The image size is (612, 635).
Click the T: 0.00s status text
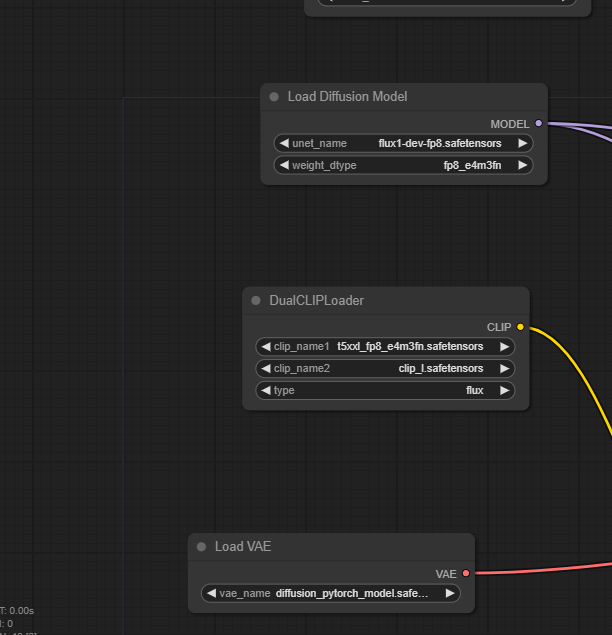click(17, 611)
